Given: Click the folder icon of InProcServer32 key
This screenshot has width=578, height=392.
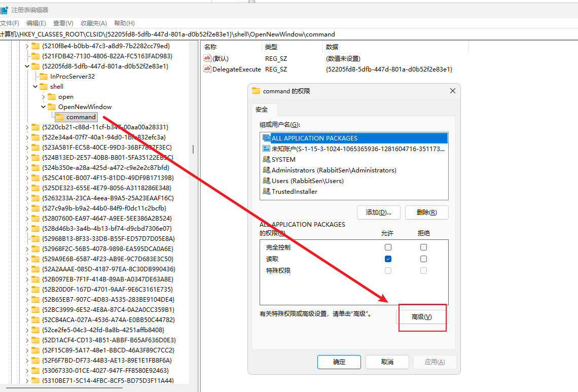Looking at the screenshot, I should 44,77.
